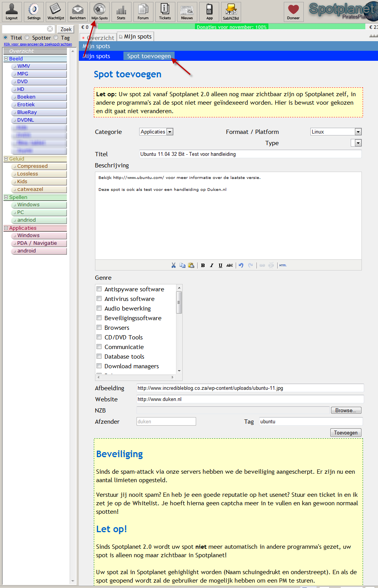Image resolution: width=378 pixels, height=588 pixels.
Task: Toggle Strikethrough ABC formatting
Action: (230, 265)
